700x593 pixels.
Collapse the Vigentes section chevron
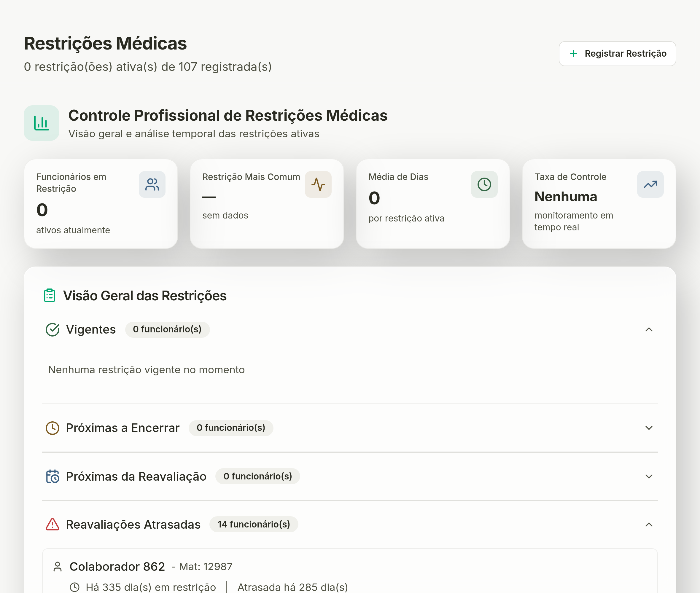point(649,329)
